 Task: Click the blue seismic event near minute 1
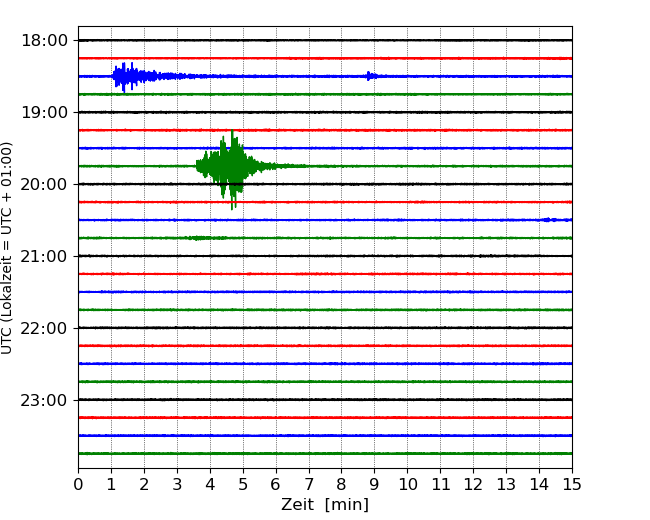(133, 77)
